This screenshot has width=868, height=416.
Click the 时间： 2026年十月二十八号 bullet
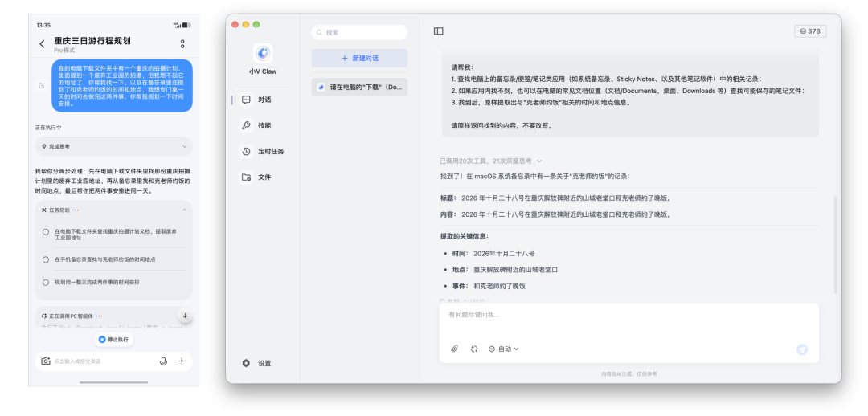(493, 254)
